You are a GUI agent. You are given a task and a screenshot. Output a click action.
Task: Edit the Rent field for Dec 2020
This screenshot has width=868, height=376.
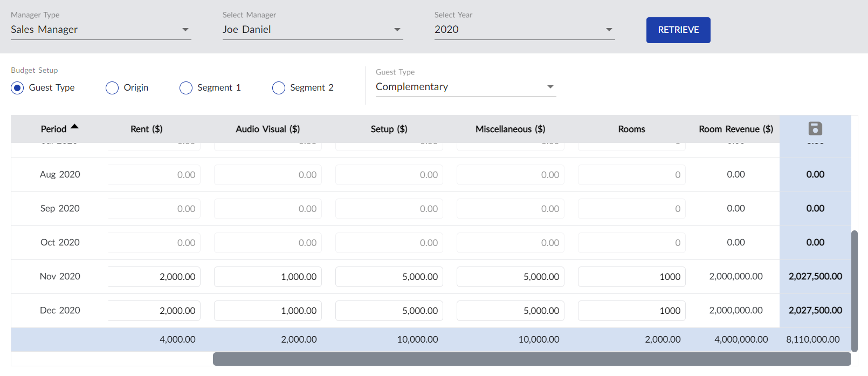[154, 311]
